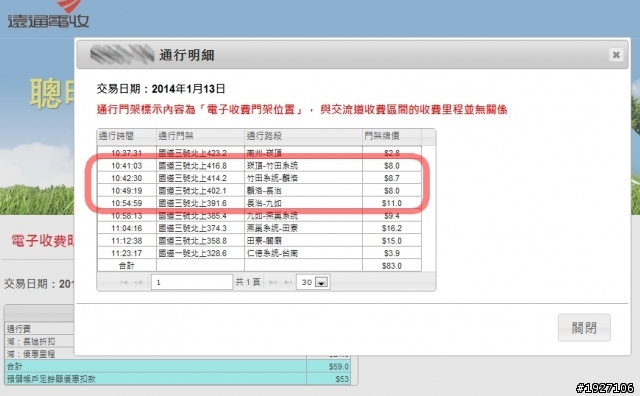
Task: Click price $11.0 cell
Action: [x=392, y=203]
